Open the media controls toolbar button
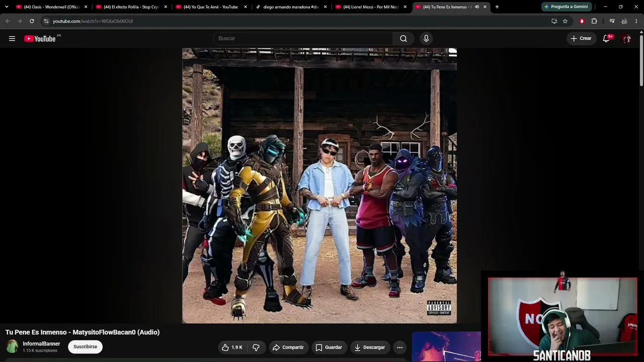 point(612,21)
